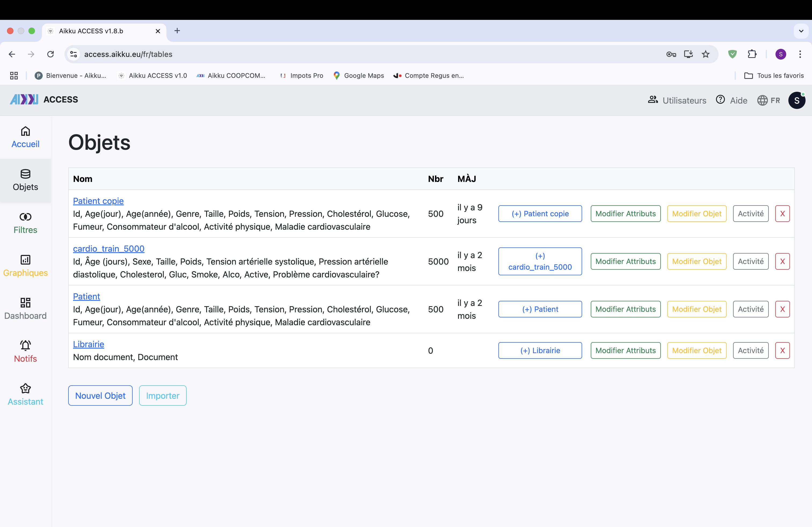Open the green shield extension icon
Image resolution: width=812 pixels, height=527 pixels.
tap(732, 54)
